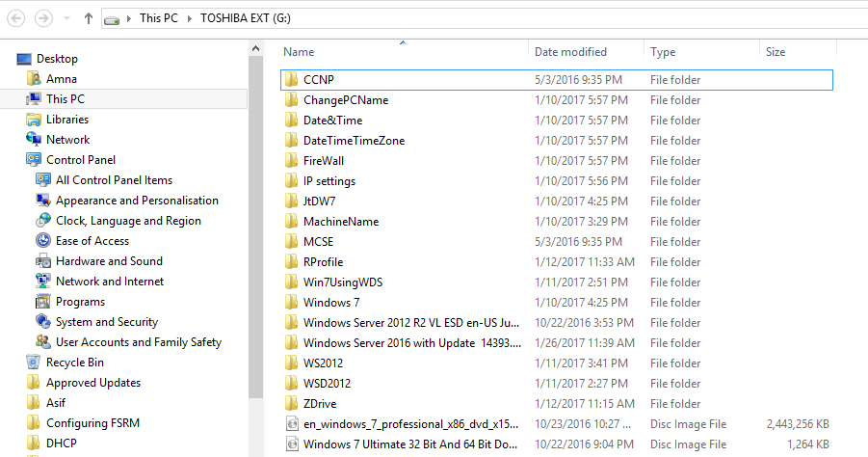
Task: Click the Programs icon in sidebar
Action: 43,302
